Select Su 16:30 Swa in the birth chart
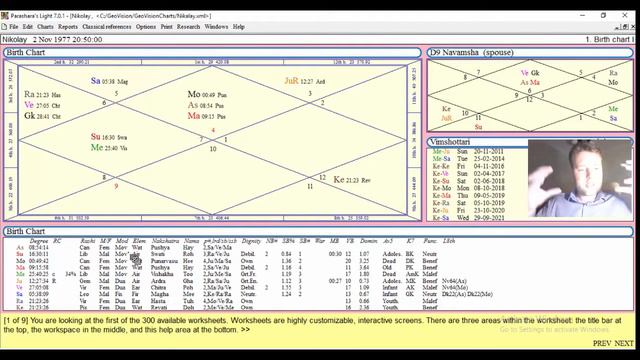 (x=109, y=137)
